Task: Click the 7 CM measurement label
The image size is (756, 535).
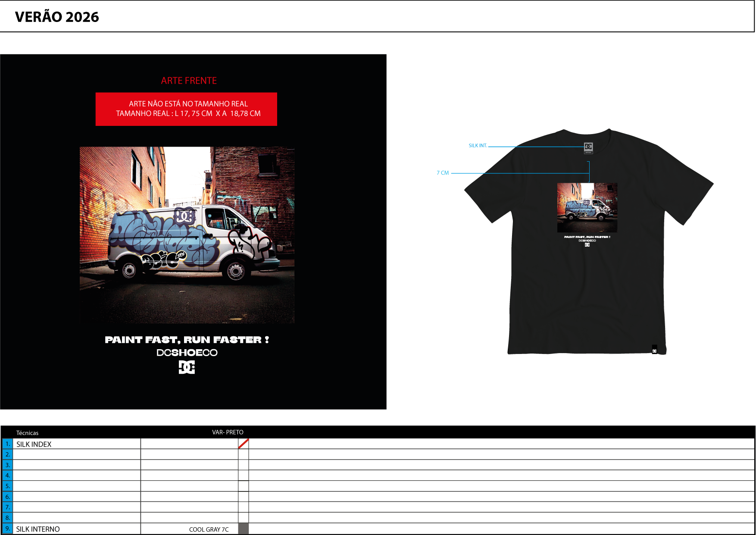Action: click(443, 173)
